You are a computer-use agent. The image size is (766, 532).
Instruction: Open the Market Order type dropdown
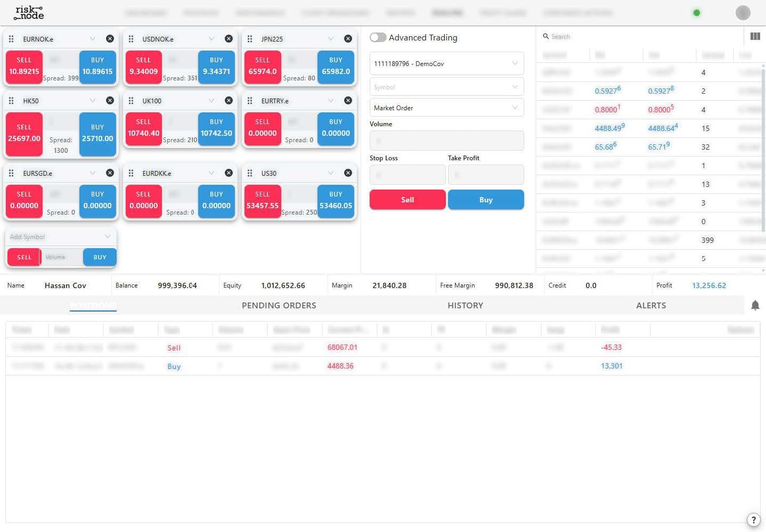coord(446,108)
